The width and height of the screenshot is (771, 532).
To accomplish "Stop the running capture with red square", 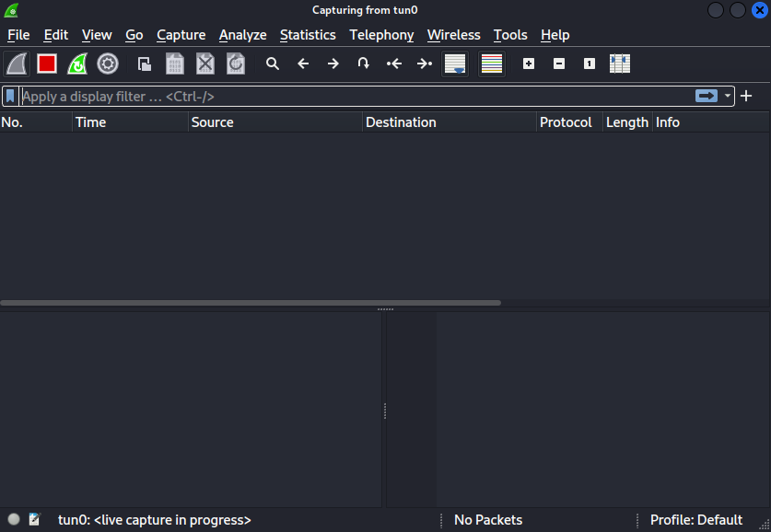I will (x=47, y=64).
